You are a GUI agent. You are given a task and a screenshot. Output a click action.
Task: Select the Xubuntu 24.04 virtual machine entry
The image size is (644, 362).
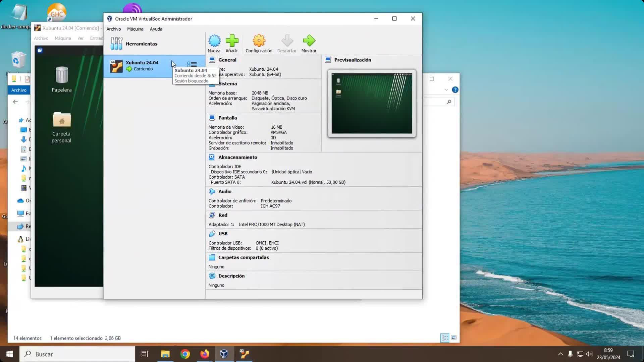click(x=142, y=66)
